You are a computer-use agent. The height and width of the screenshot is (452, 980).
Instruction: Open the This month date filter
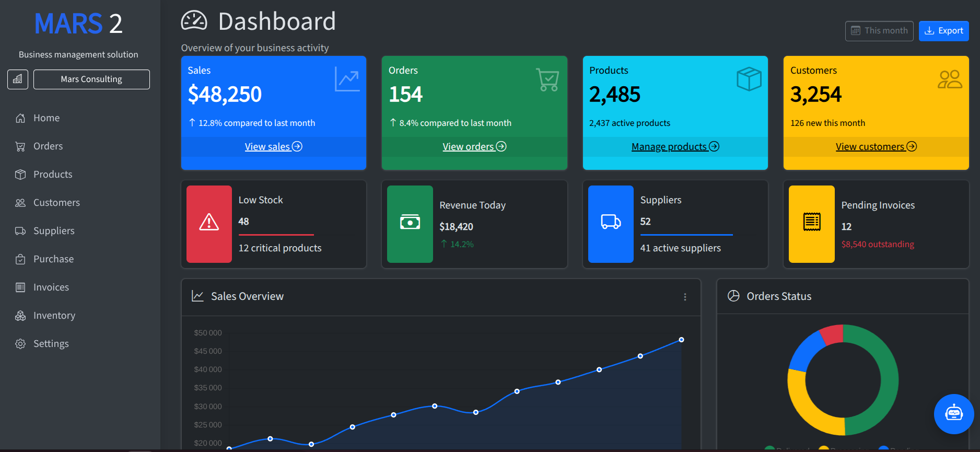point(879,31)
